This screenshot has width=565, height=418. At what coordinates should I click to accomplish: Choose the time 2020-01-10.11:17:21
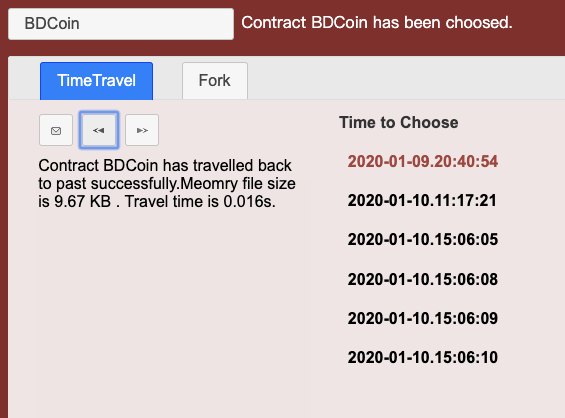point(422,200)
